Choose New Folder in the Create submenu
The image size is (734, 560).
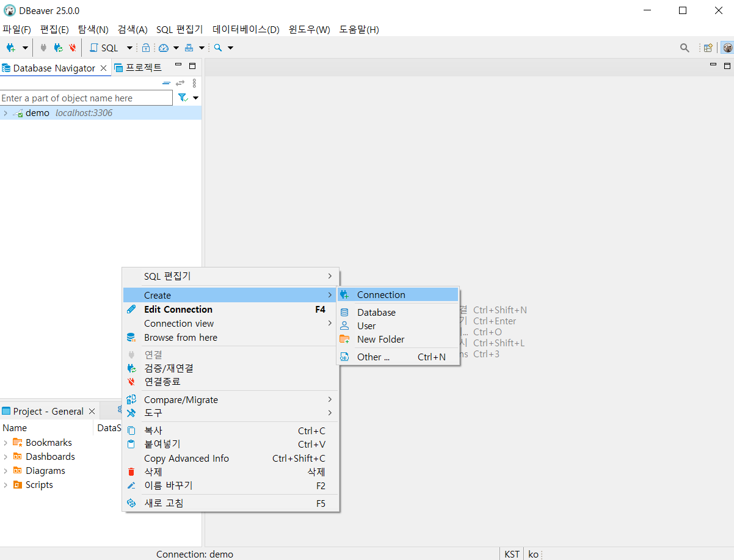(398, 339)
